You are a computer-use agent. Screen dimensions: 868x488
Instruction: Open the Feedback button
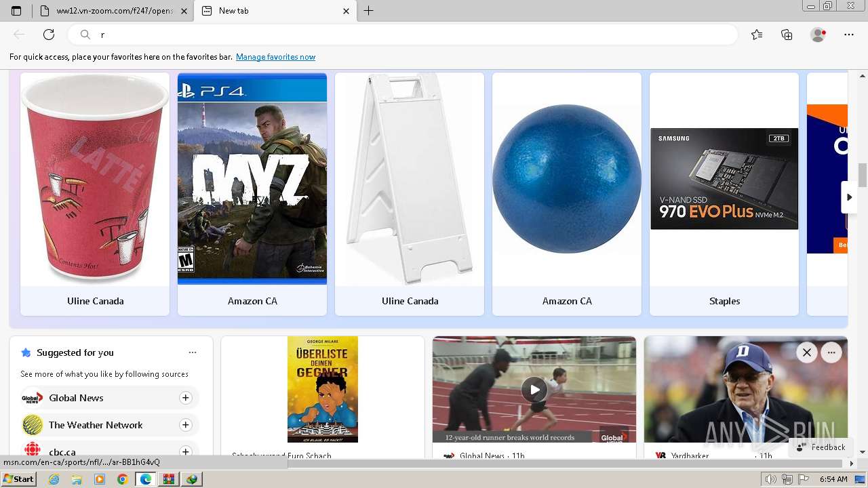tap(821, 447)
